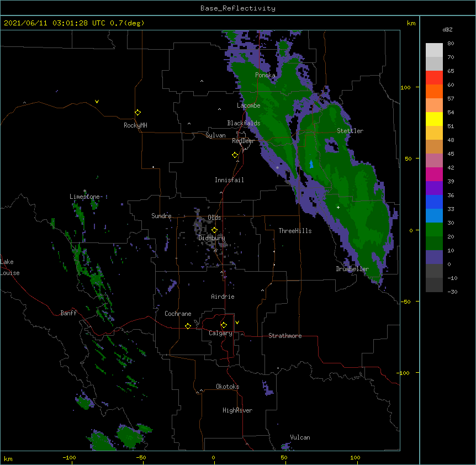Click the Base_Reflectivity title text

pos(238,8)
